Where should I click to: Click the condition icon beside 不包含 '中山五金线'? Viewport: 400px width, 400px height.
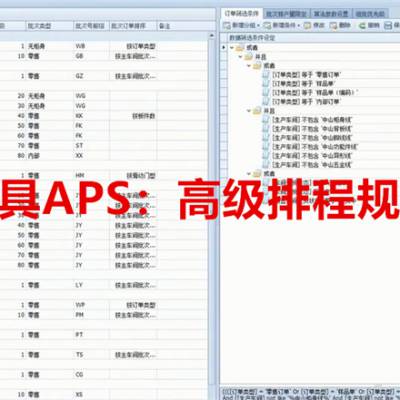266,165
